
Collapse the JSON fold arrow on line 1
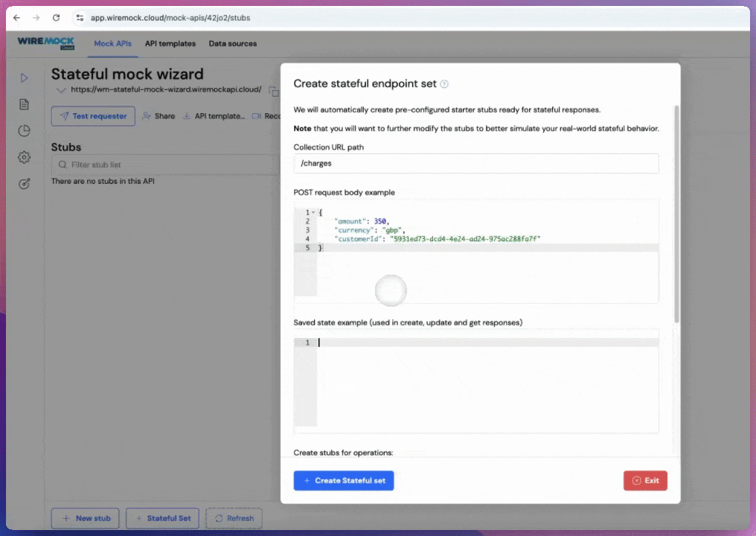(x=313, y=212)
